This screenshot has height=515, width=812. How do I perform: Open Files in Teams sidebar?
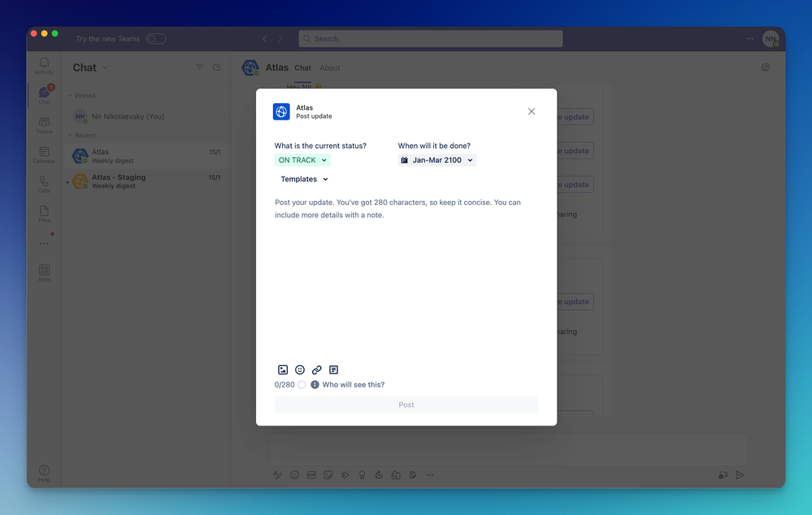click(x=44, y=213)
